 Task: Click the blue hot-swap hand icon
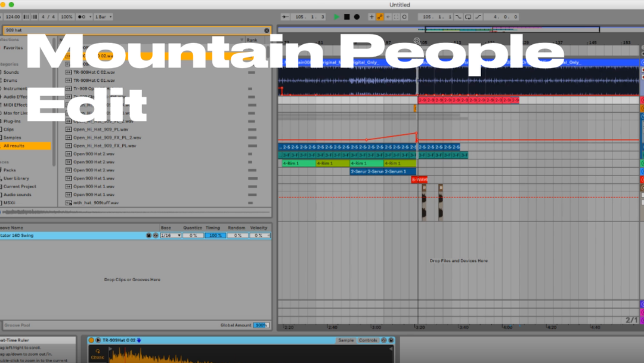coord(139,340)
